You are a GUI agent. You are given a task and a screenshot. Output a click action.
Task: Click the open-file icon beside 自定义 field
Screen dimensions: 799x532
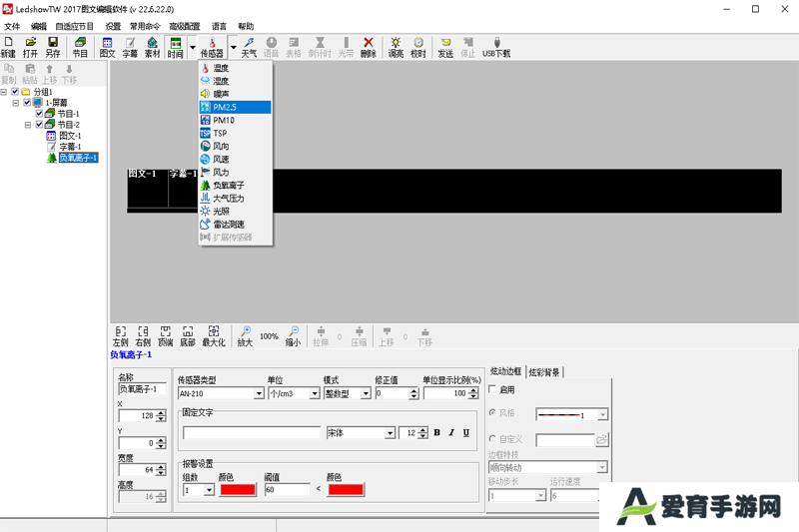(602, 439)
